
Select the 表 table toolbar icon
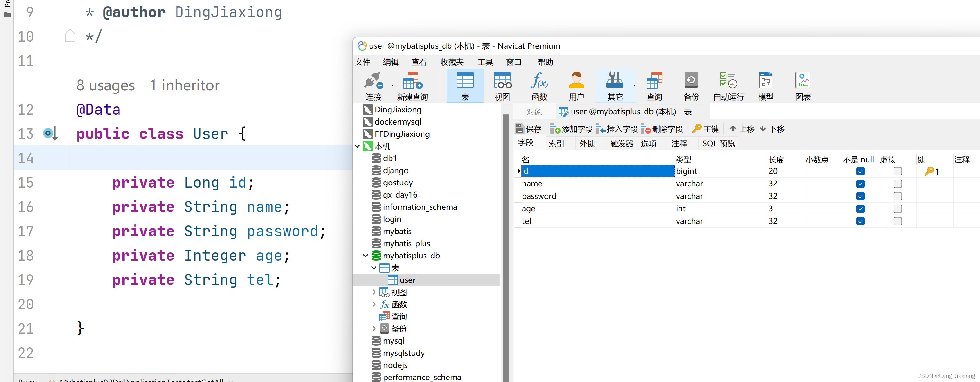[x=465, y=86]
